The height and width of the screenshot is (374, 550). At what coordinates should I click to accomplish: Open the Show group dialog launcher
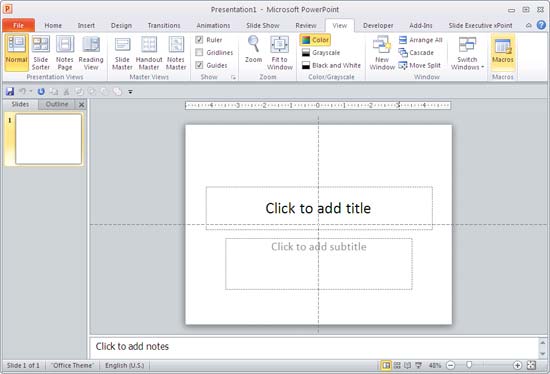234,77
